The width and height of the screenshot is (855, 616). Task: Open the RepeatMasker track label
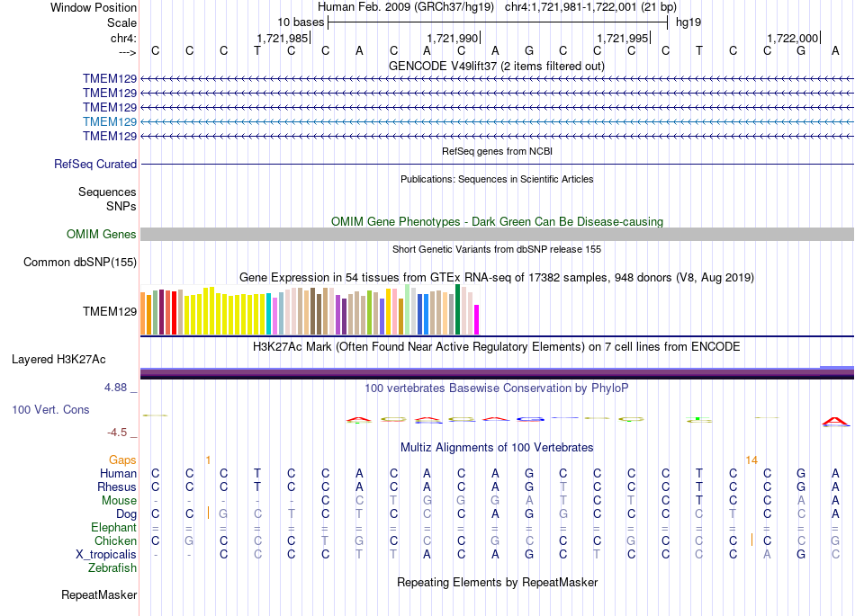click(99, 594)
